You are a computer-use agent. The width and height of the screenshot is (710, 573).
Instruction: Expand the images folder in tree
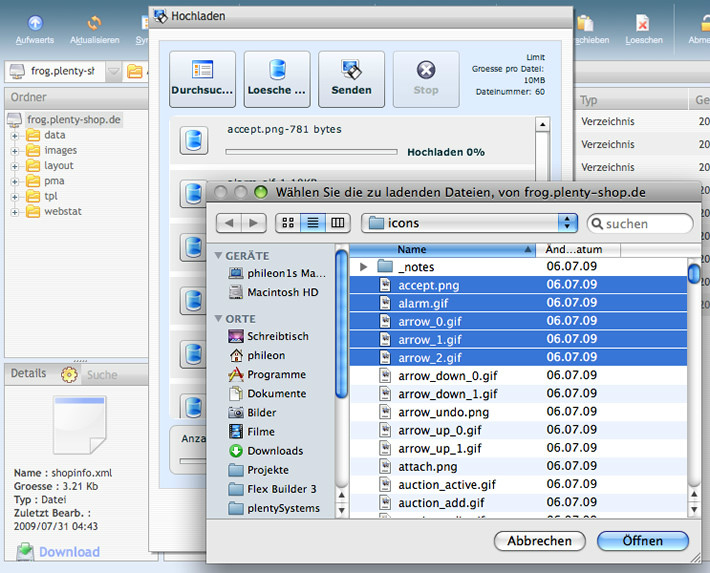[x=14, y=151]
